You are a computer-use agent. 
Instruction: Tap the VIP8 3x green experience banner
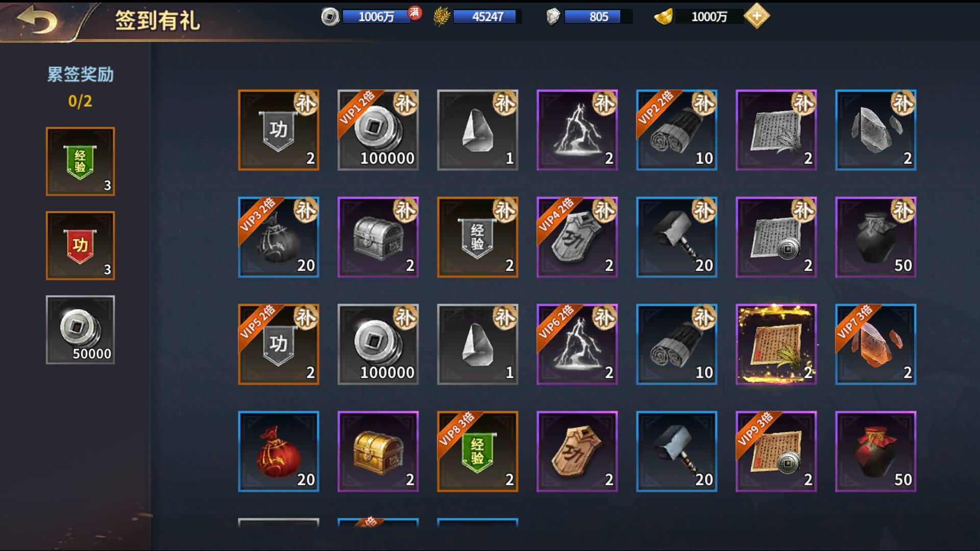click(477, 452)
